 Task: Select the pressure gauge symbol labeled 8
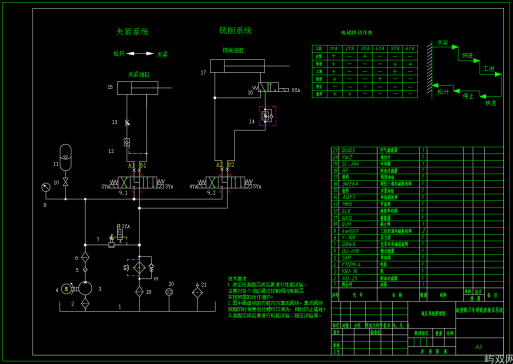pos(46,187)
